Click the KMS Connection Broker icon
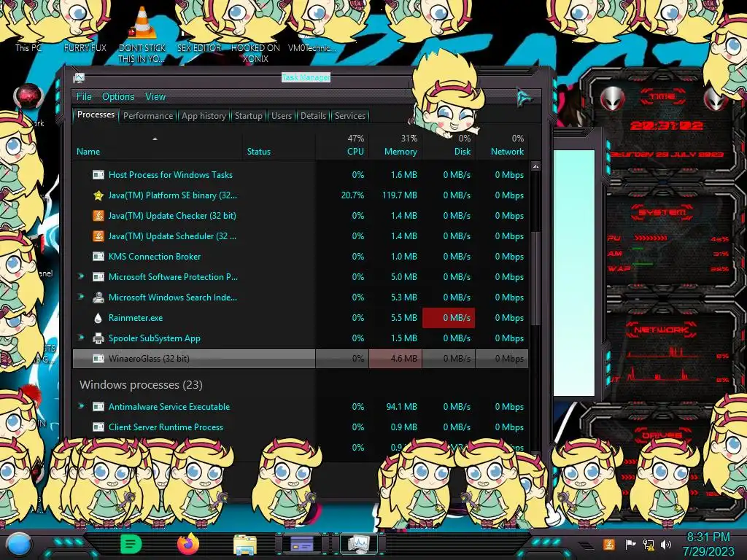This screenshot has width=747, height=560. [x=98, y=257]
